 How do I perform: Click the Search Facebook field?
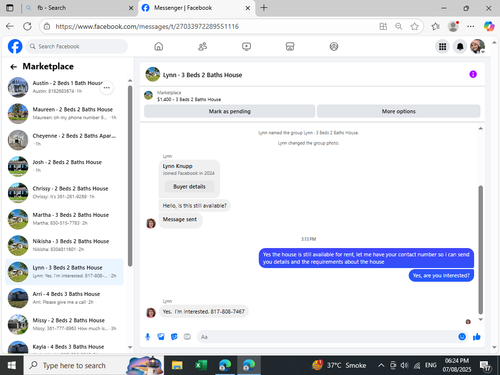pyautogui.click(x=77, y=46)
